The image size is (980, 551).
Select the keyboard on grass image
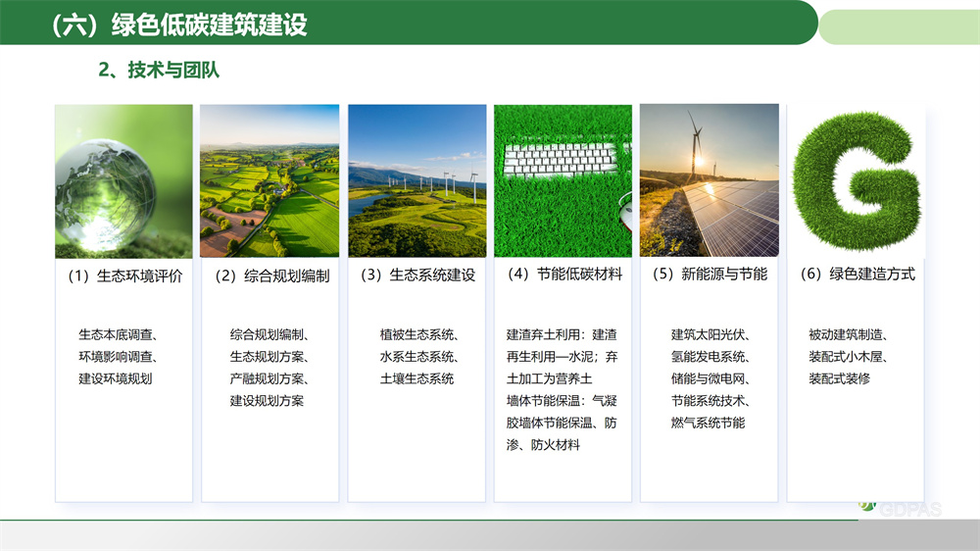click(x=563, y=181)
